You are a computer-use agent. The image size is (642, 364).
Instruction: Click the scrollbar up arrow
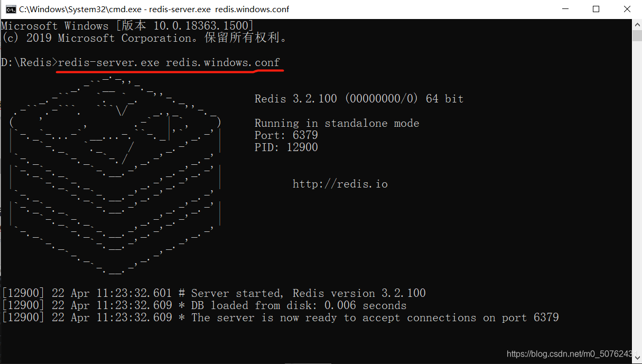click(x=637, y=24)
